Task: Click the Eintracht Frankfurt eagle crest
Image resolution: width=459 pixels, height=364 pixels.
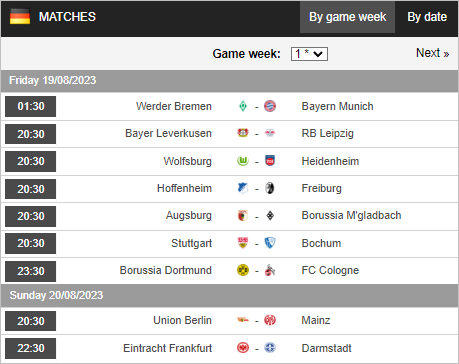Action: [x=243, y=348]
